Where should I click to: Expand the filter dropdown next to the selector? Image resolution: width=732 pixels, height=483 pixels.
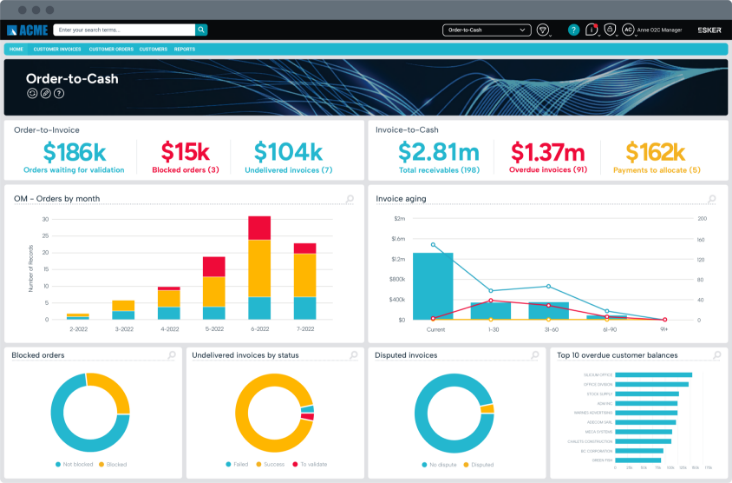(544, 30)
